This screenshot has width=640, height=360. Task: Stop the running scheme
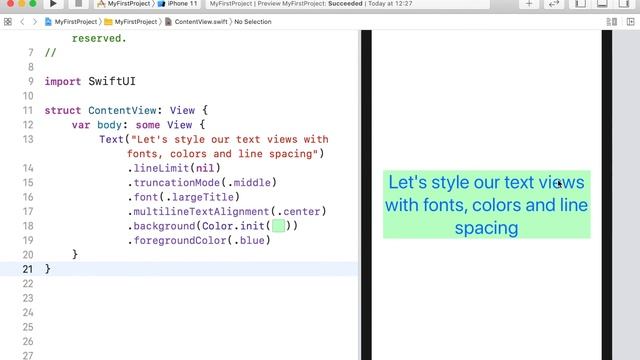pyautogui.click(x=78, y=4)
